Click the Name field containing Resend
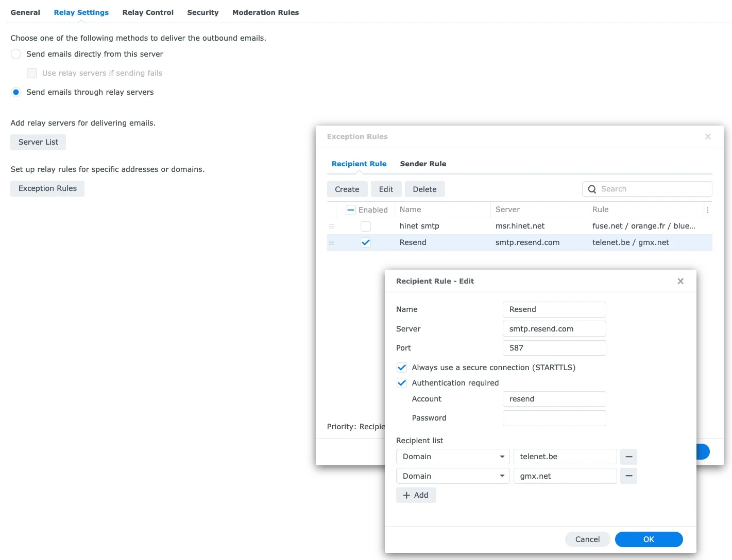 (x=554, y=309)
